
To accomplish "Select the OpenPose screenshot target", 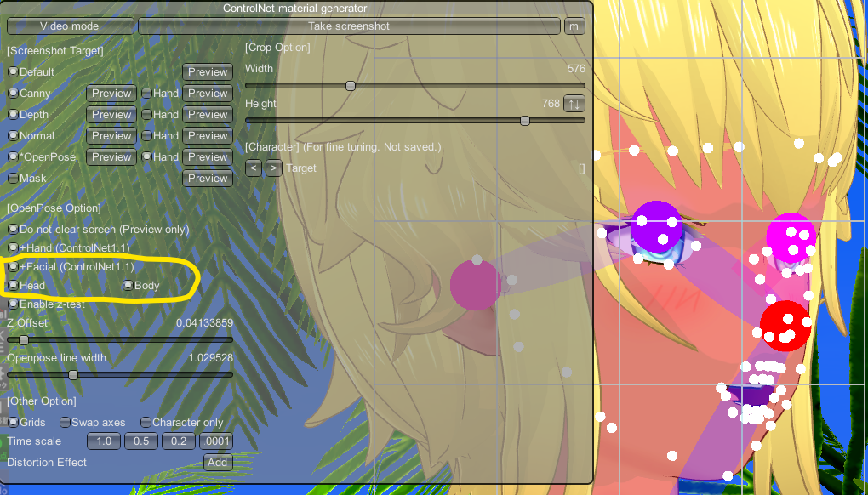I will (x=13, y=157).
